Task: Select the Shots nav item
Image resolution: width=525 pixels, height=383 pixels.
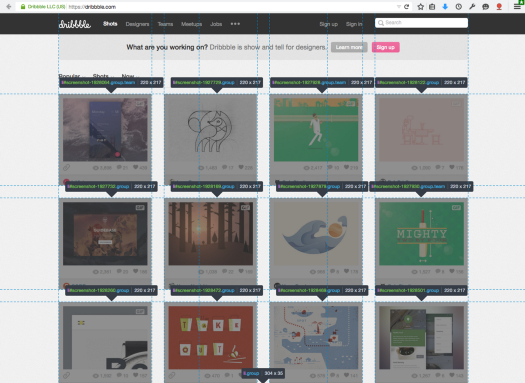Action: coord(110,24)
